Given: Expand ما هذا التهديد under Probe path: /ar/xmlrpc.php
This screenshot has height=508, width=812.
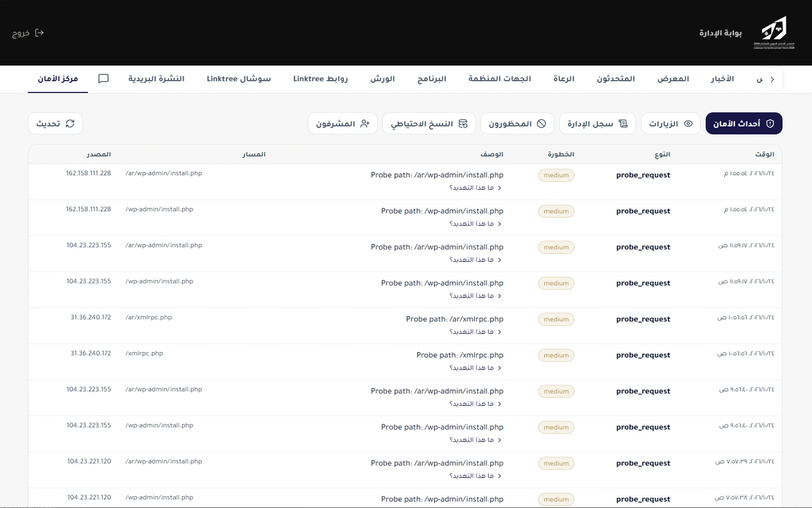Looking at the screenshot, I should [x=475, y=332].
